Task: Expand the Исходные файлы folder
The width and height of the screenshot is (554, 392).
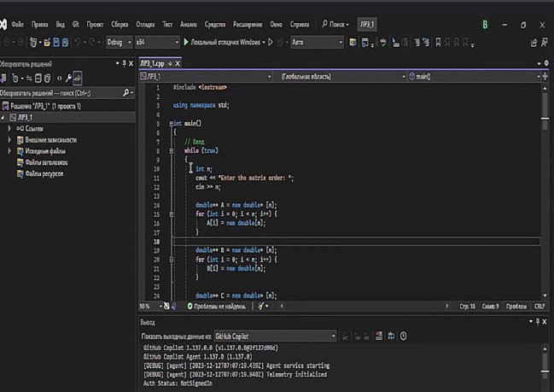Action: click(x=9, y=150)
